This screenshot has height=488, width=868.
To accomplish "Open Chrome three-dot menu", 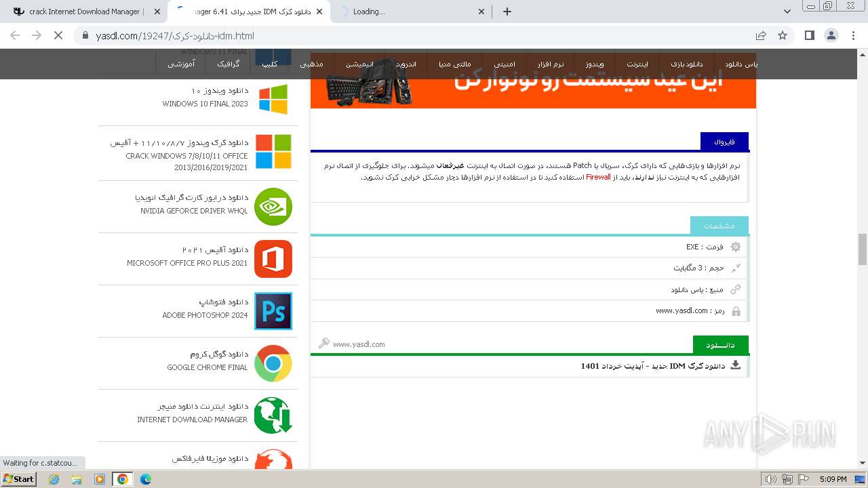I will coord(852,35).
